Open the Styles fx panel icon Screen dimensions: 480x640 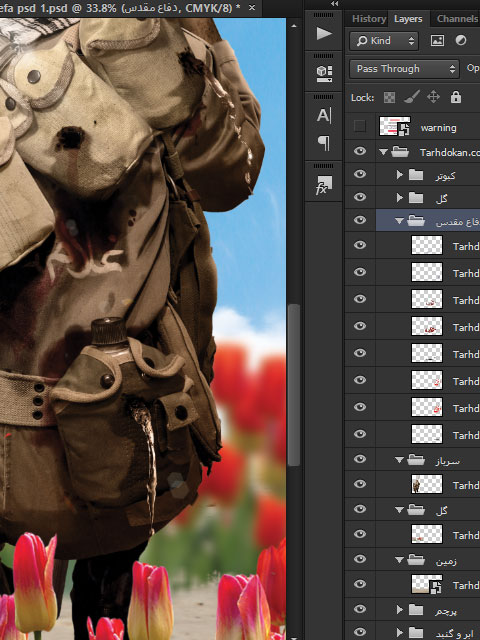(324, 184)
